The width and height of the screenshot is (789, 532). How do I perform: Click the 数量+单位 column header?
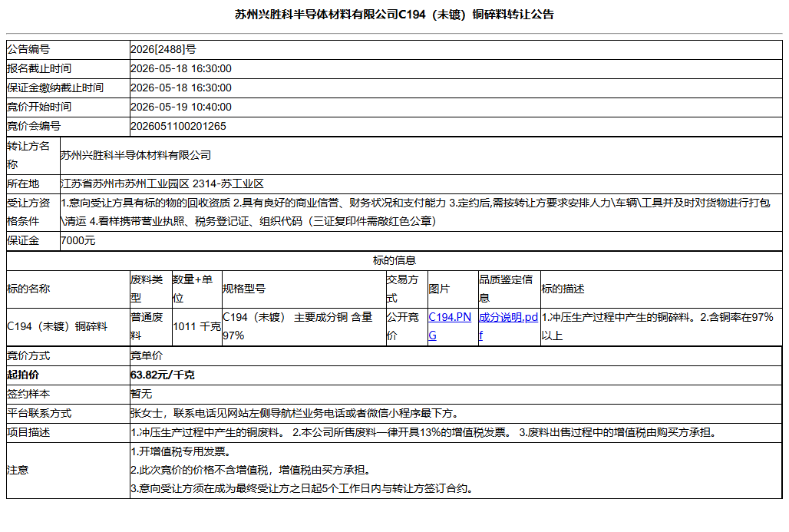click(196, 289)
